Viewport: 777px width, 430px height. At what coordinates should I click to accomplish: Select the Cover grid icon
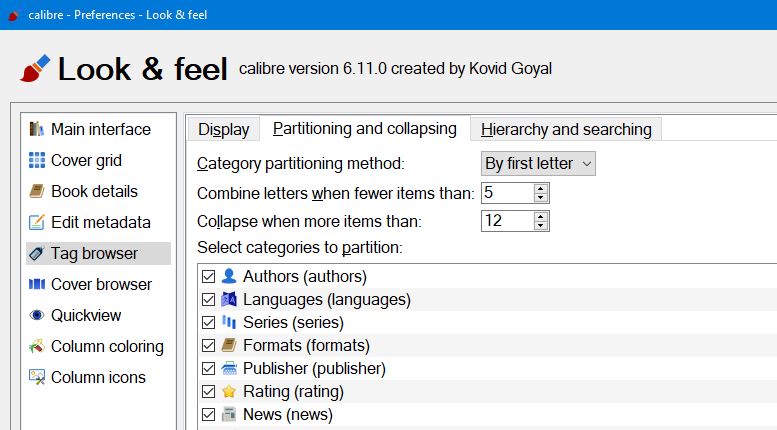(x=37, y=160)
